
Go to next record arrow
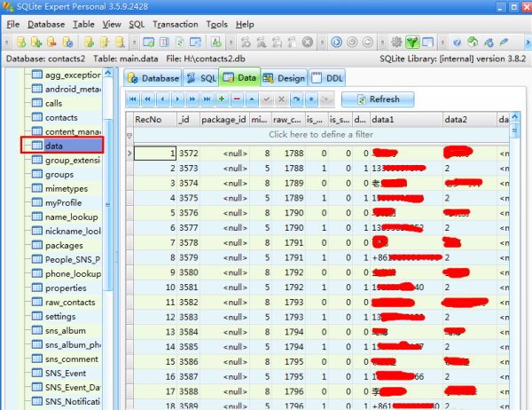coord(177,99)
